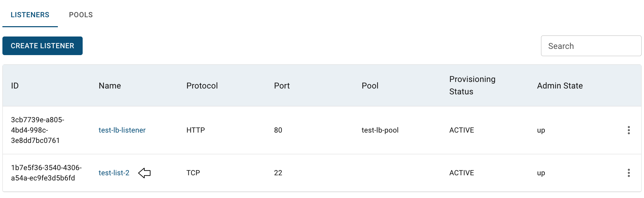
Task: Switch to the Listeners tab
Action: click(x=30, y=15)
